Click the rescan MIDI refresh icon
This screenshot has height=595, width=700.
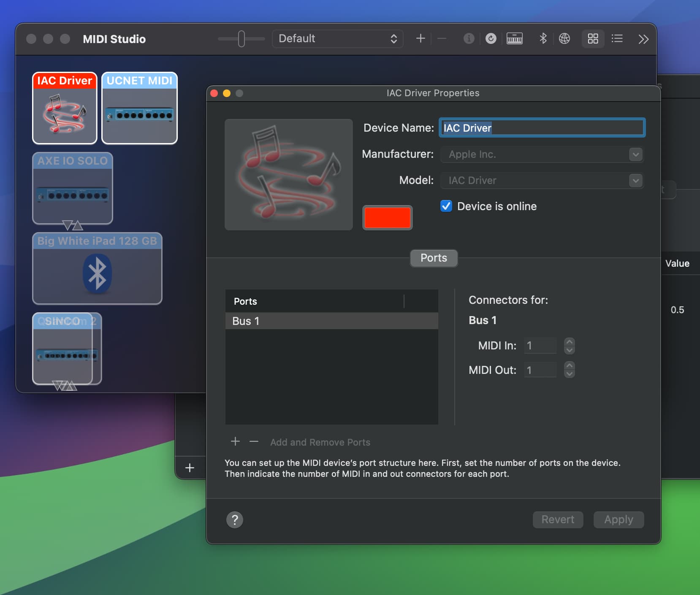tap(491, 39)
